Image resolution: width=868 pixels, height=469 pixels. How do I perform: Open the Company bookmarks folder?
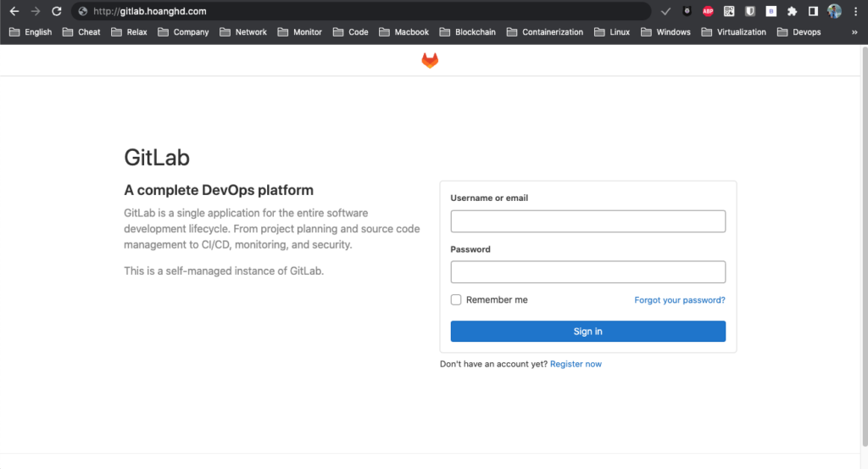(183, 32)
